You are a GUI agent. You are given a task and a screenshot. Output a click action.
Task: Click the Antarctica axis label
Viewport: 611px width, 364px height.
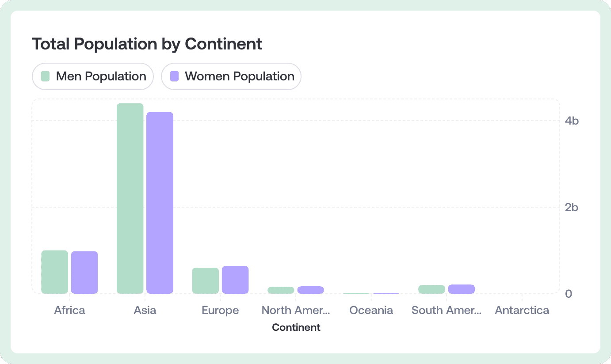click(522, 310)
